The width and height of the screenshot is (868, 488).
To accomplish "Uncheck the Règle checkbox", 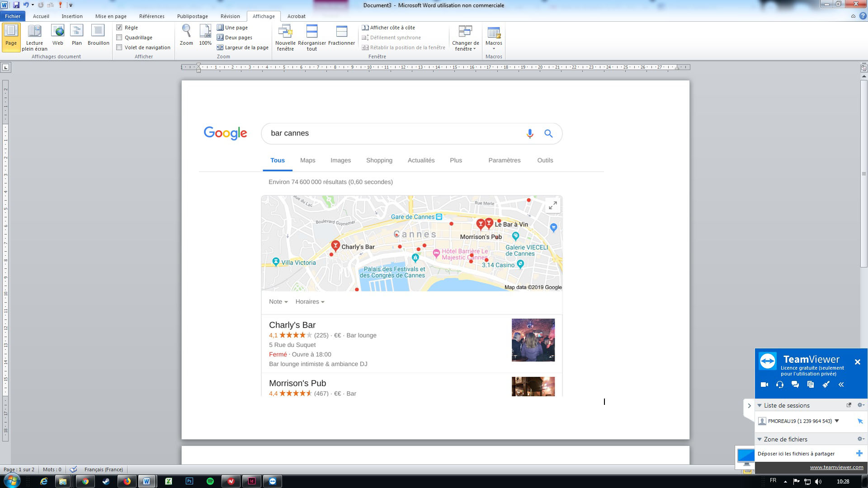I will point(119,28).
